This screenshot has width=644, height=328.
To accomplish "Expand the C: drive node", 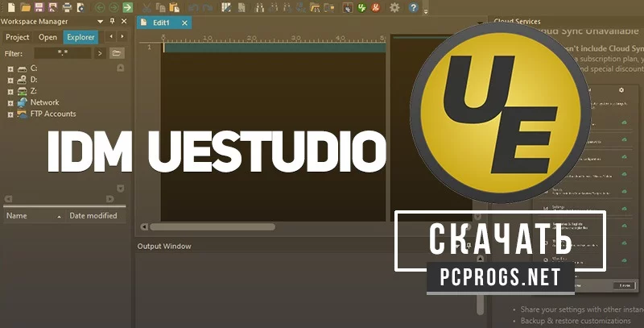I will click(x=10, y=69).
